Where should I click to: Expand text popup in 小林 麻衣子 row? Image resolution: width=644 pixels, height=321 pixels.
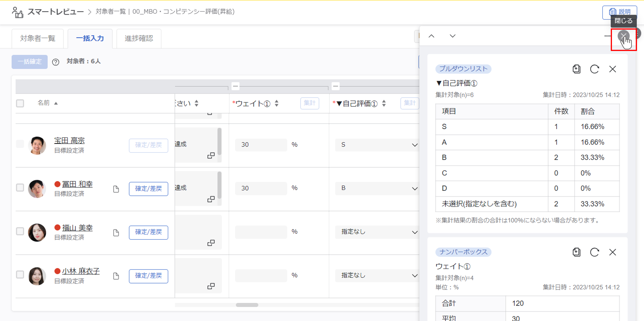pos(211,286)
